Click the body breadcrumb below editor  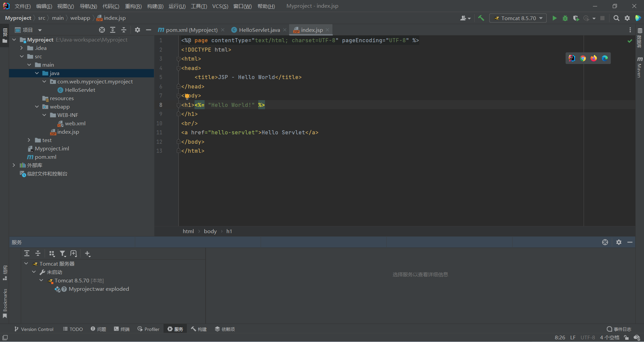coord(210,231)
